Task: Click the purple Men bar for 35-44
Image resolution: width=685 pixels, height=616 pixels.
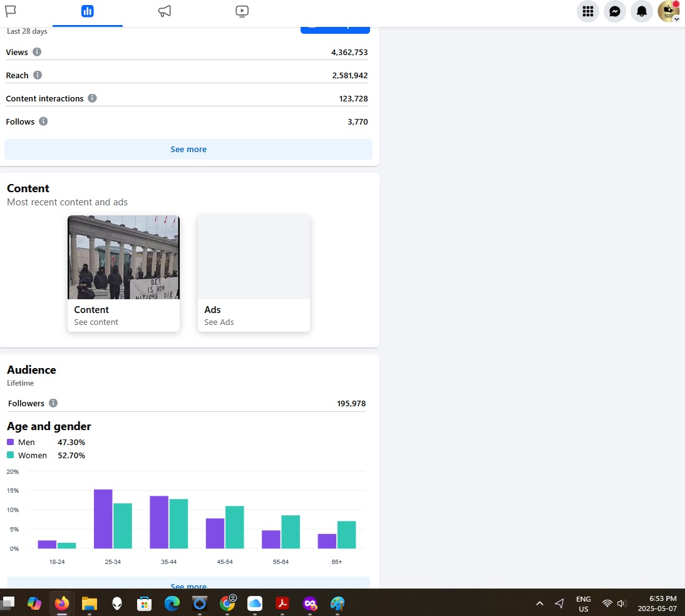Action: click(159, 523)
